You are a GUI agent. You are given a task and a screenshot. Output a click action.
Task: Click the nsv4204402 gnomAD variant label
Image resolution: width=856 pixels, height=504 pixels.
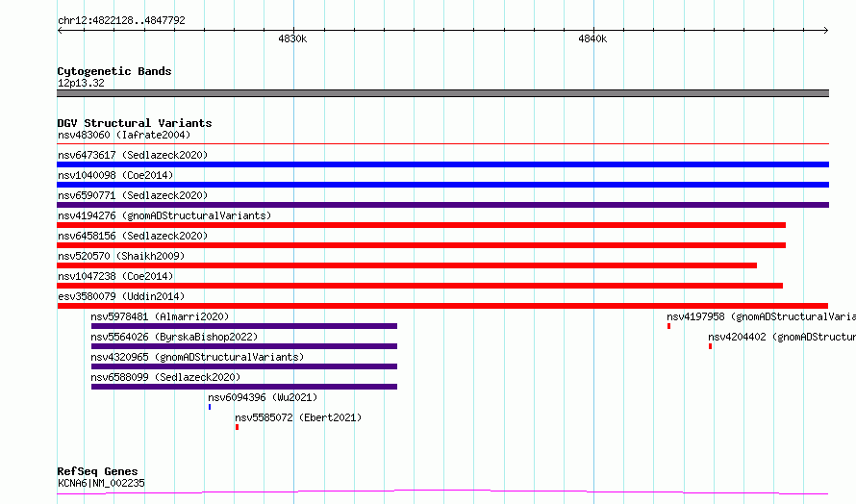point(782,337)
